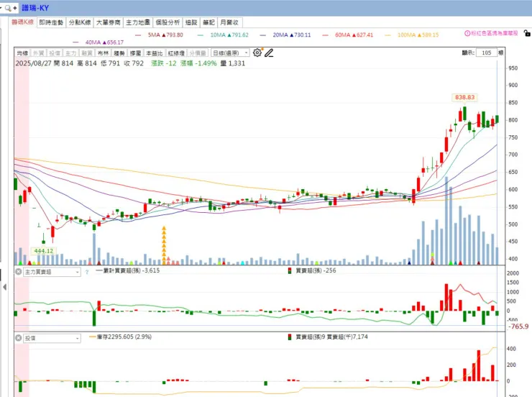
Task: Click the magnifier search icon
Action: tap(8, 8)
